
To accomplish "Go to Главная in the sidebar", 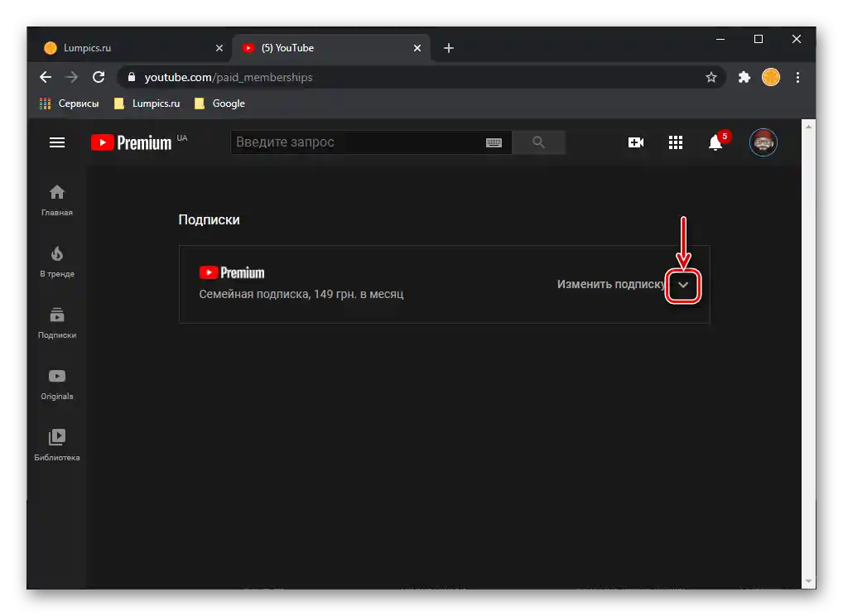I will tap(57, 200).
